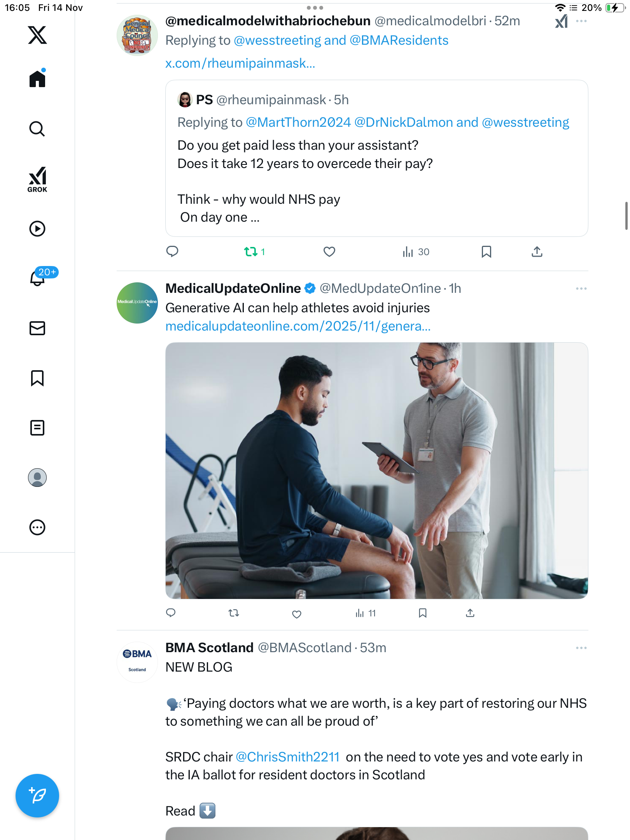This screenshot has width=630, height=840.
Task: Open Direct Messages envelope icon
Action: coord(37,328)
